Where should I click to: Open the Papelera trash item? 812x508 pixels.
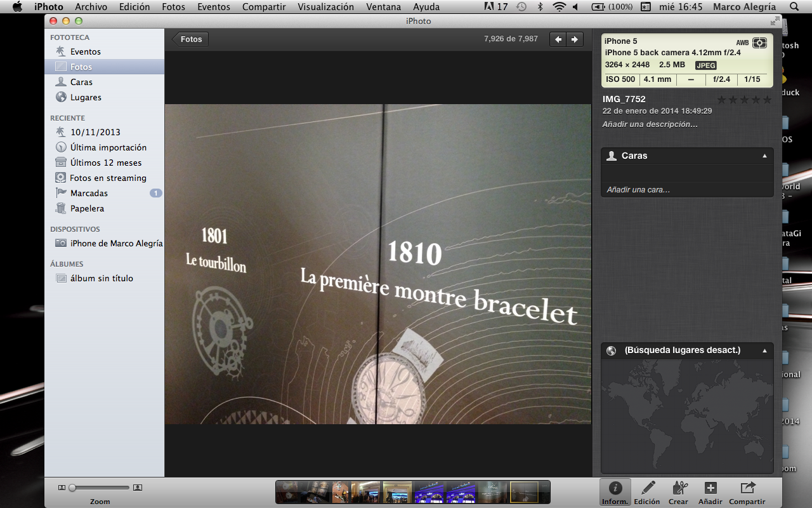(87, 208)
